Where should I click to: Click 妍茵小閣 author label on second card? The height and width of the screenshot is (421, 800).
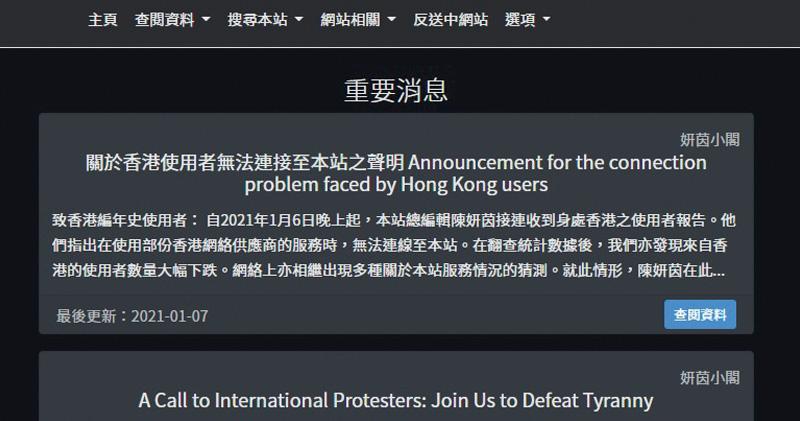pyautogui.click(x=709, y=377)
